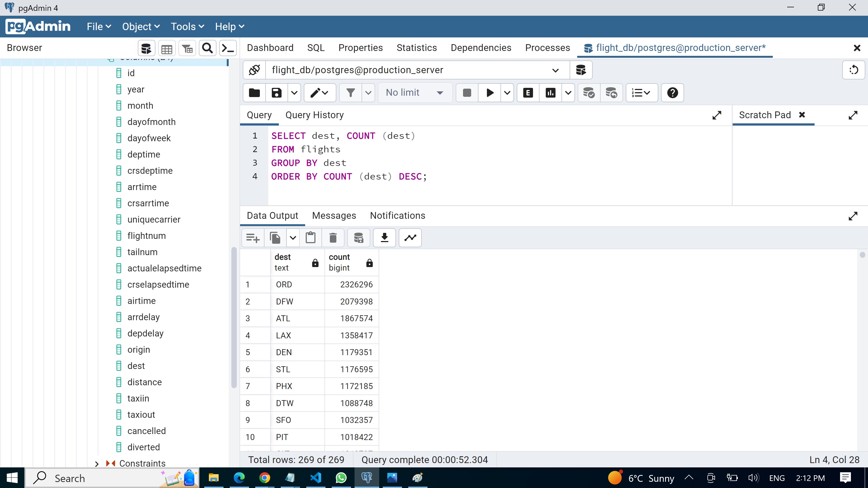Add a new row to the results
This screenshot has width=868, height=488.
[x=252, y=238]
